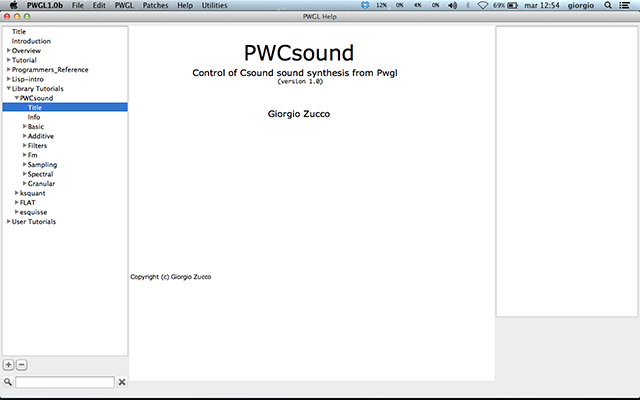Open the Edit menu
Image resolution: width=640 pixels, height=400 pixels.
[99, 5]
